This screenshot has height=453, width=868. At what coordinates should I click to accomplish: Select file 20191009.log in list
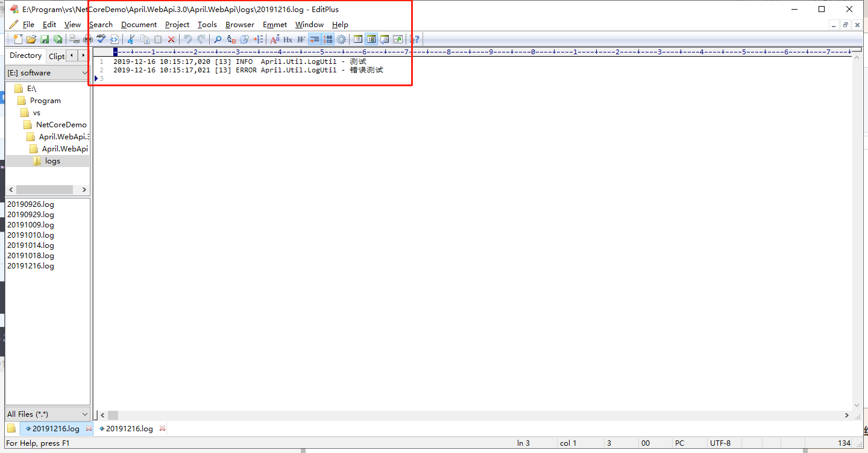coord(31,225)
